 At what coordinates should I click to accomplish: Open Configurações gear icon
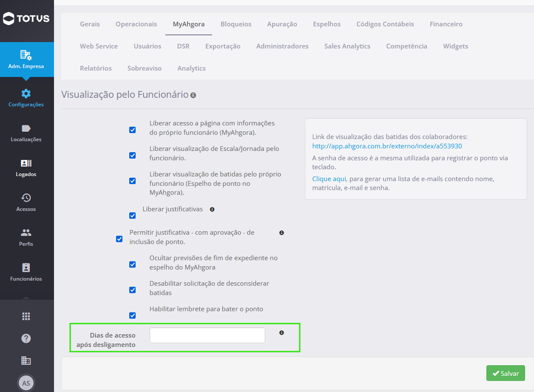tap(26, 94)
